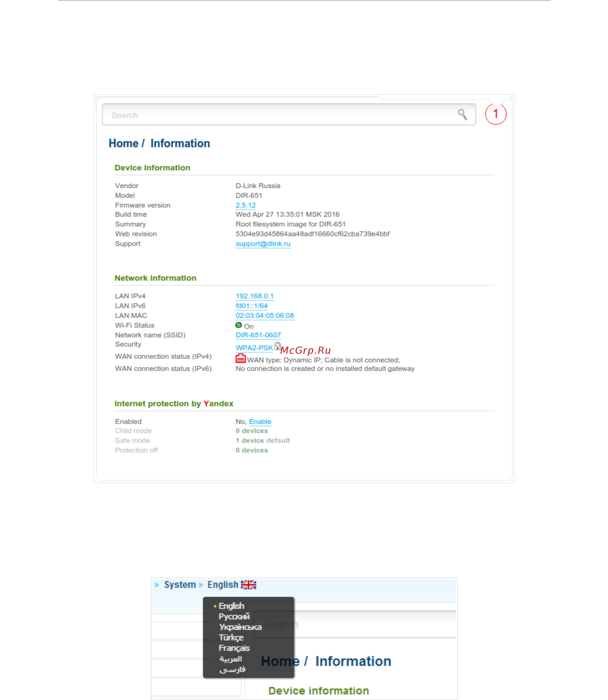Click the magnifier search icon
This screenshot has height=700, width=608.
462,114
